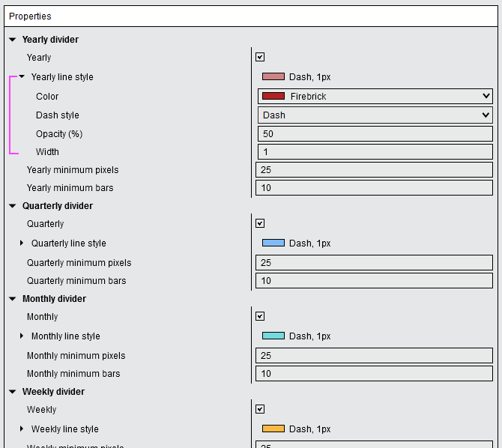The height and width of the screenshot is (448, 502).
Task: Click the yearly line Width field
Action: pos(374,152)
